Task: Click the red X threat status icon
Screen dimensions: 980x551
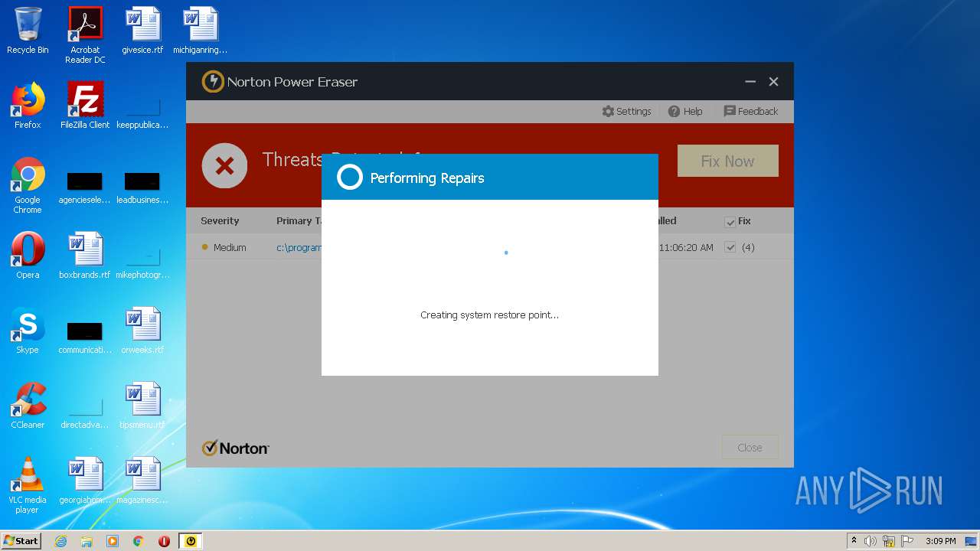Action: [224, 165]
